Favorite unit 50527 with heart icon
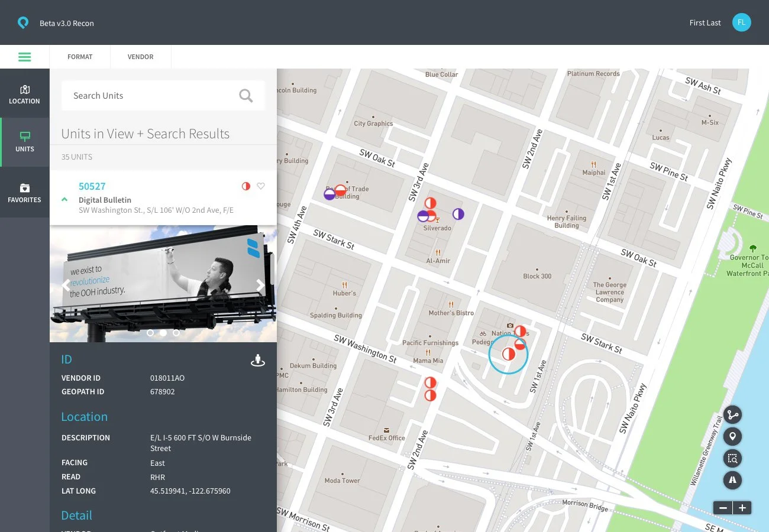769x532 pixels. point(261,186)
